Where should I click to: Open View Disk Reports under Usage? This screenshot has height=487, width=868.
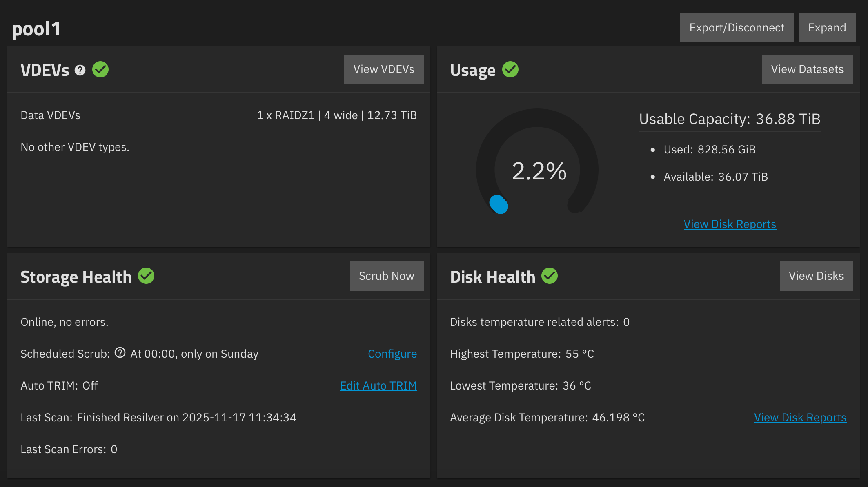click(x=730, y=224)
